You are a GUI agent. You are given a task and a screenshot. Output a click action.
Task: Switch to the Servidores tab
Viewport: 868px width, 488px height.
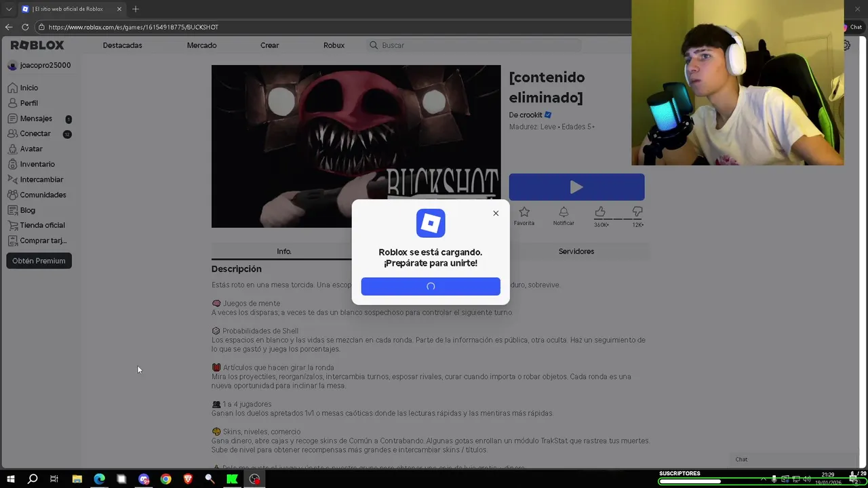click(576, 251)
